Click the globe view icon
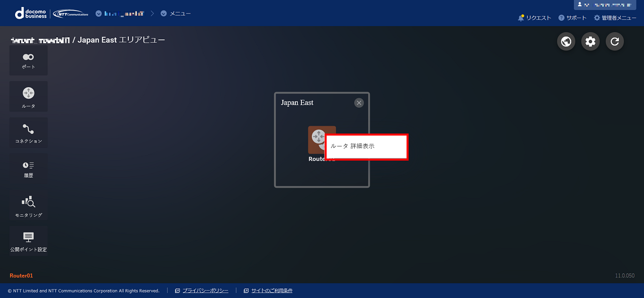644x298 pixels. 566,41
